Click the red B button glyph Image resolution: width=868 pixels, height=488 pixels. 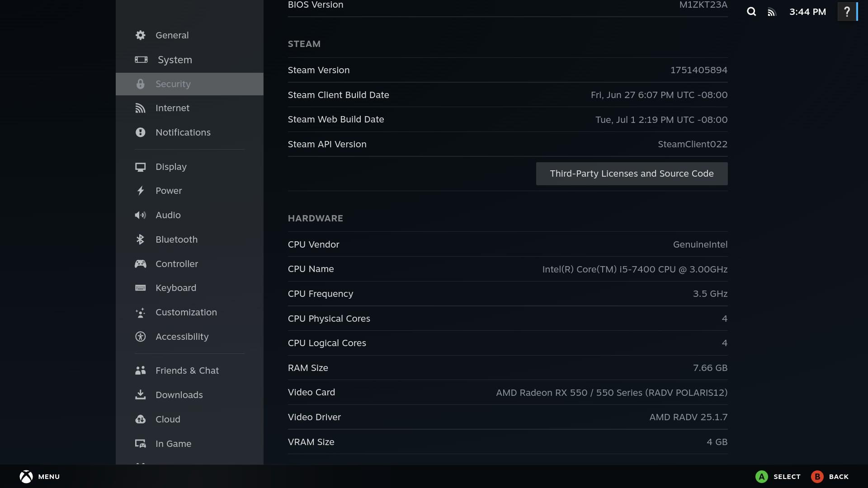pyautogui.click(x=817, y=477)
